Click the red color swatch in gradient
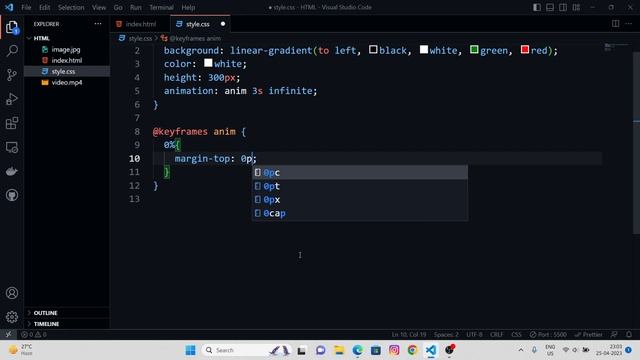This screenshot has height=360, width=640. [x=525, y=50]
